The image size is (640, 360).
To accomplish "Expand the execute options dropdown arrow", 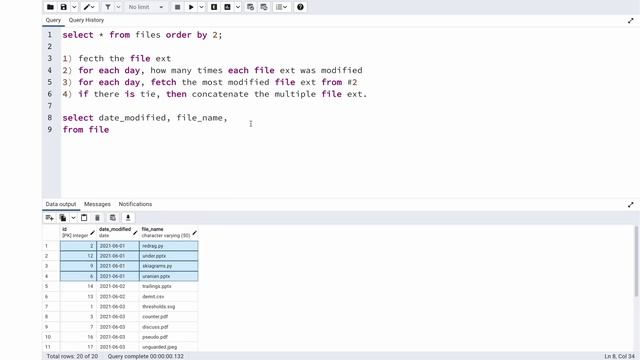I will 201,7.
